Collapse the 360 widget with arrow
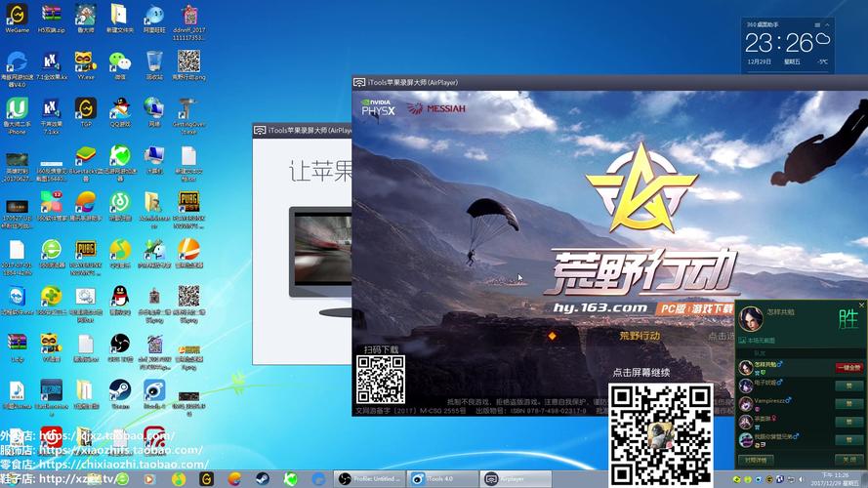The image size is (868, 488). (x=827, y=25)
